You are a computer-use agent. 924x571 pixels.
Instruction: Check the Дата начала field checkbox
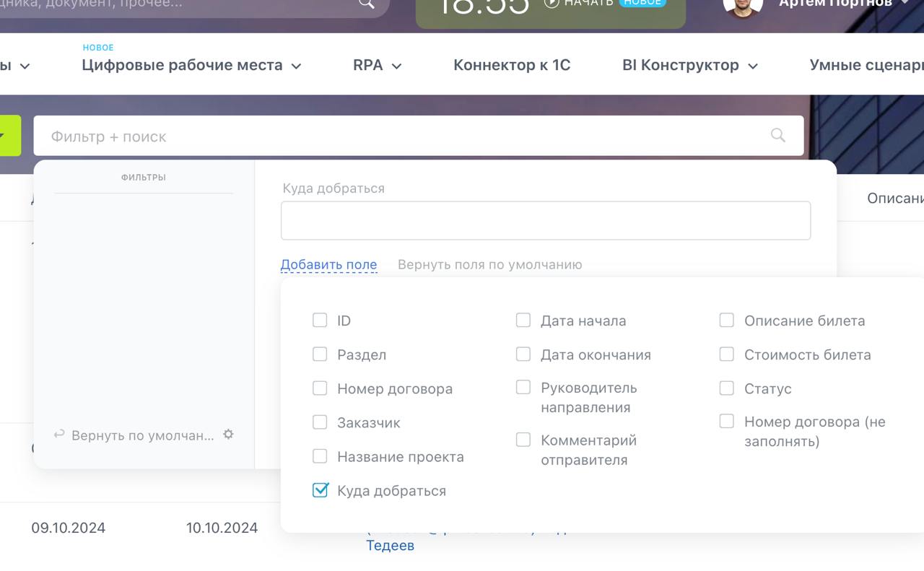[523, 320]
